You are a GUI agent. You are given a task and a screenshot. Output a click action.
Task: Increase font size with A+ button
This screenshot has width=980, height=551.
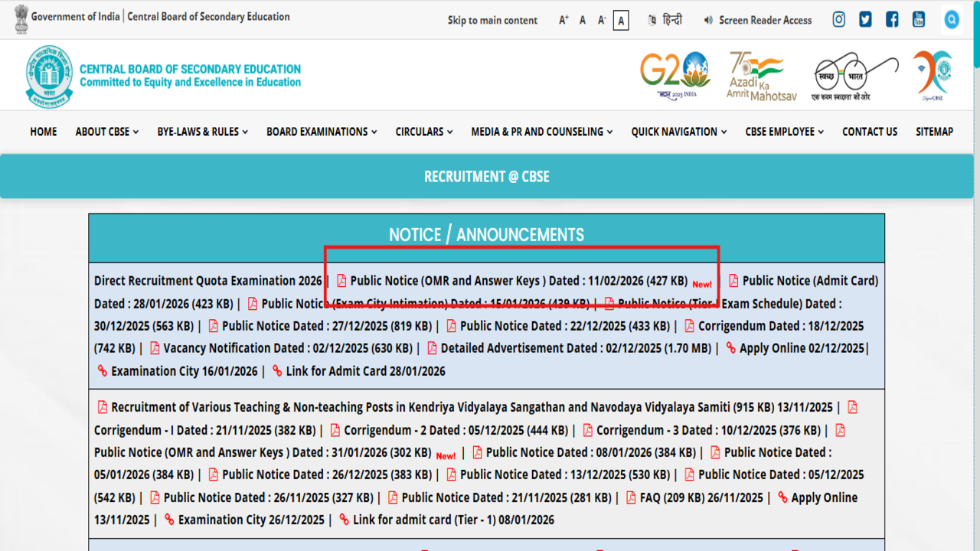[563, 21]
